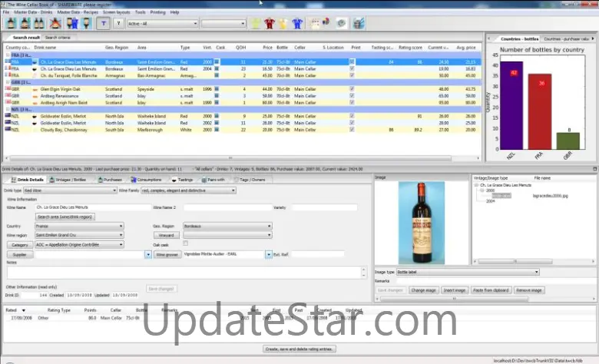Image resolution: width=599 pixels, height=364 pixels.
Task: Click the Paste from clipboard button
Action: click(491, 290)
